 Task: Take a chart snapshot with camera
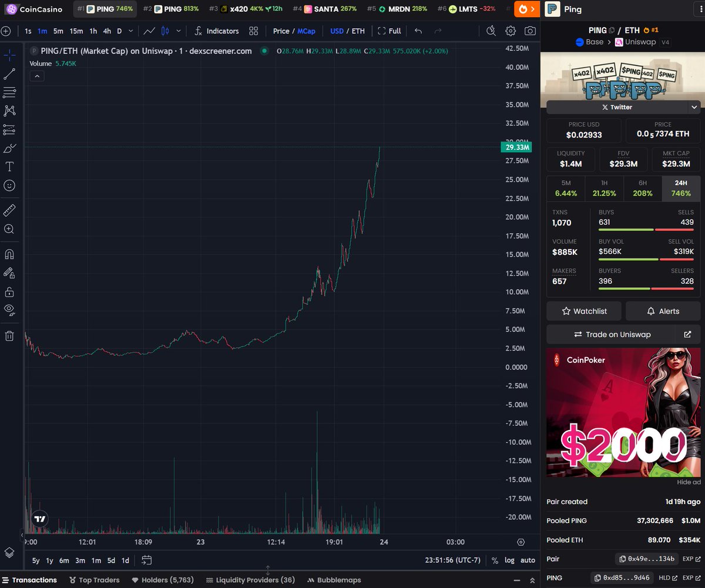click(x=530, y=31)
